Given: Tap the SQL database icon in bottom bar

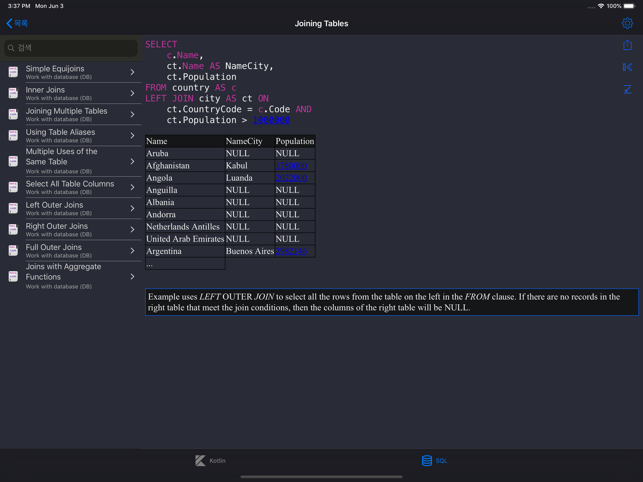Looking at the screenshot, I should pos(427,461).
